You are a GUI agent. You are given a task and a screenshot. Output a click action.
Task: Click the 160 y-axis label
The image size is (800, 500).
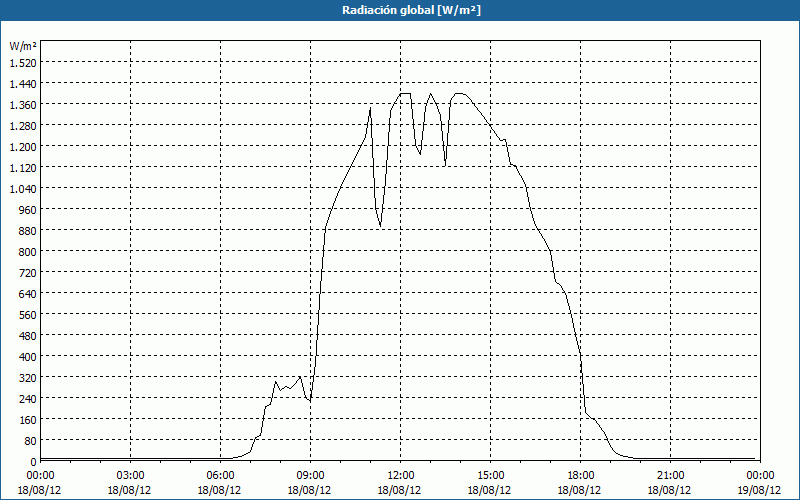click(28, 419)
